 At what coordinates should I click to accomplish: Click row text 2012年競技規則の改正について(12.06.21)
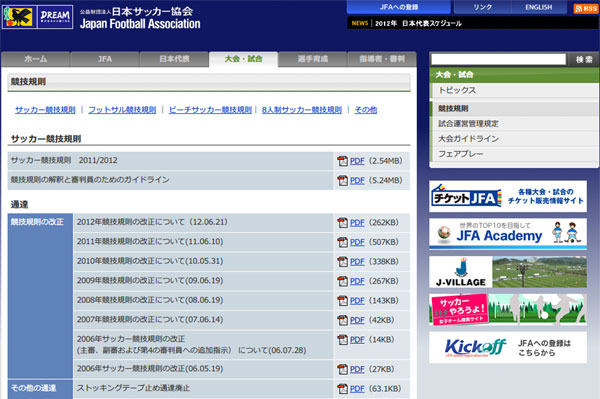click(152, 222)
